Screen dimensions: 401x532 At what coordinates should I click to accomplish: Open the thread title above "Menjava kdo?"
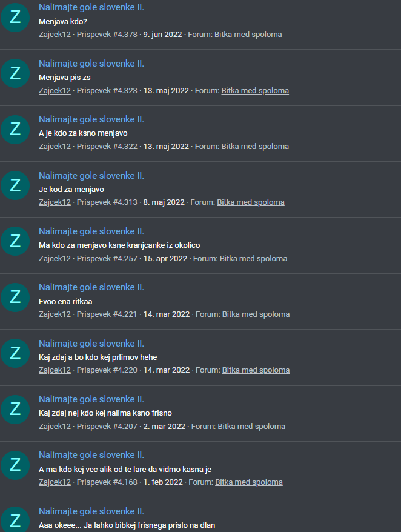[91, 7]
